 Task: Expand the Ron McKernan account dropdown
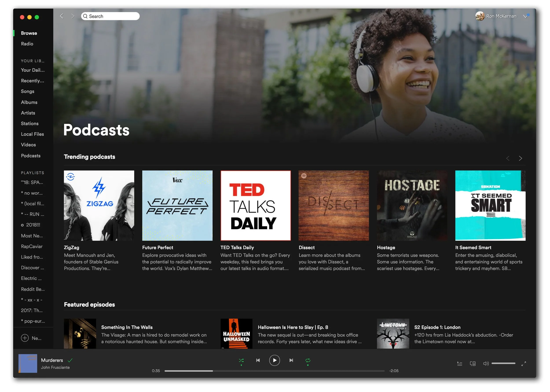click(525, 16)
